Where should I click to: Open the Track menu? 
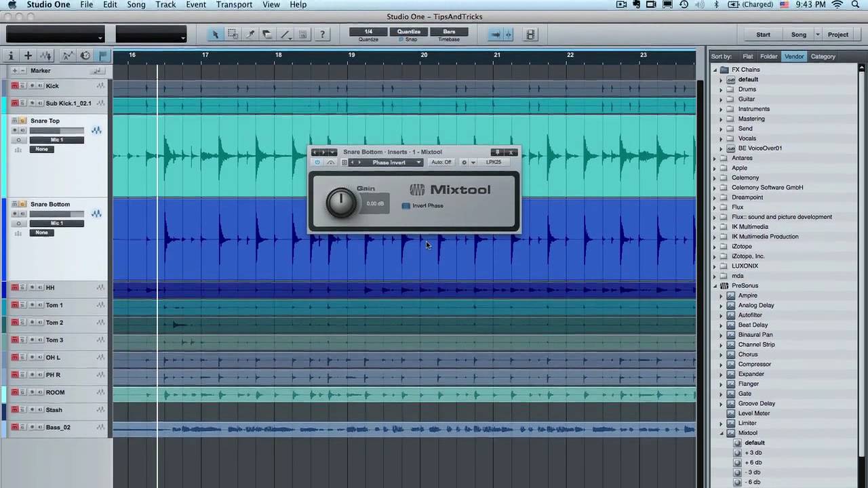165,5
